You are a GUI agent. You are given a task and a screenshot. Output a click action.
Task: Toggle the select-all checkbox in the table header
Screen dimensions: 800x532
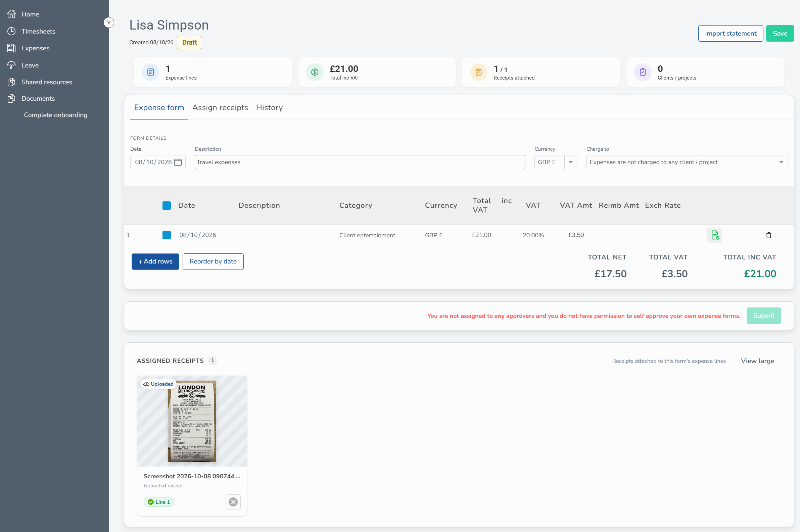pyautogui.click(x=167, y=206)
